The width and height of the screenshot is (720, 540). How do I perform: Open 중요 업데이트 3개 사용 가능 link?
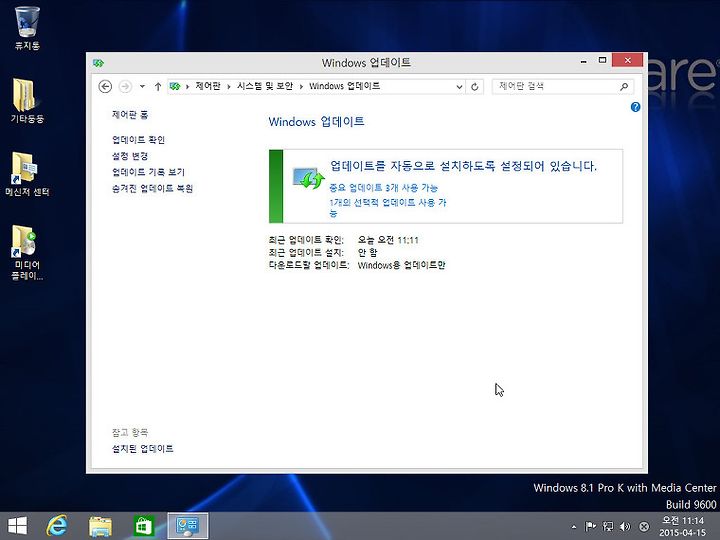click(384, 187)
